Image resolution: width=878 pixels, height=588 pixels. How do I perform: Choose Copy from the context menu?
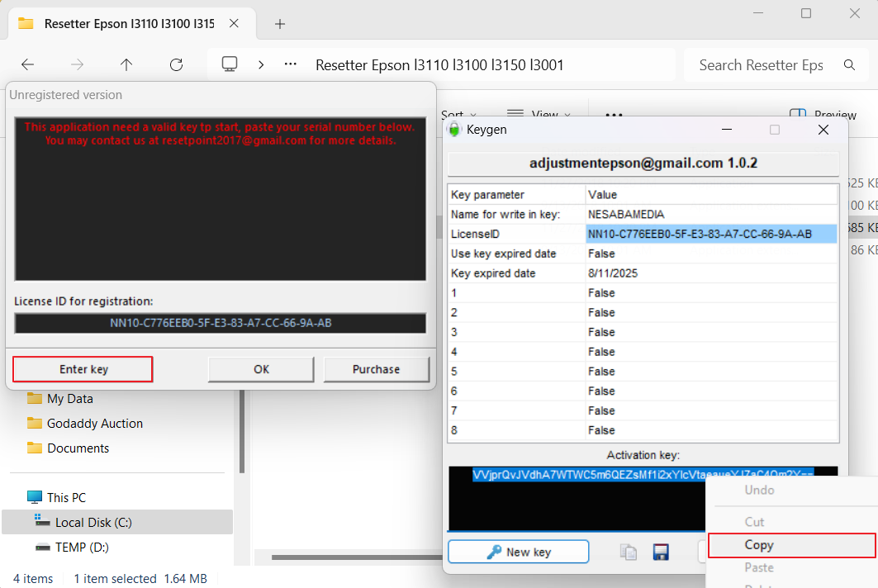point(791,545)
